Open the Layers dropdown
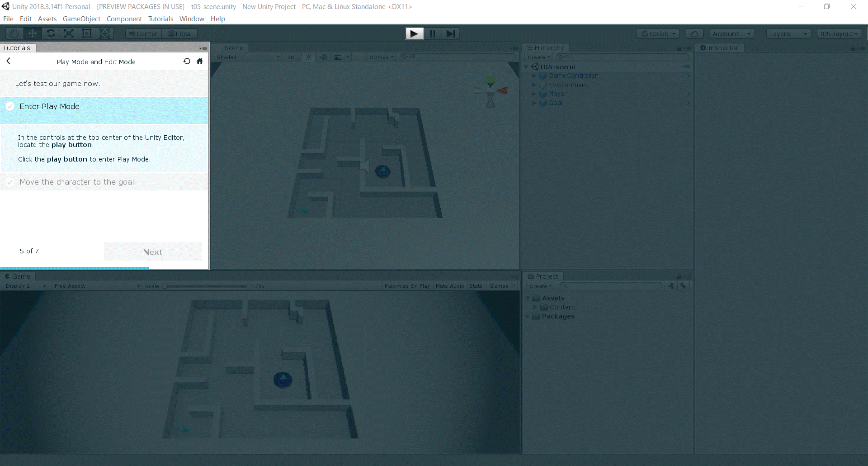This screenshot has height=466, width=868. (788, 33)
